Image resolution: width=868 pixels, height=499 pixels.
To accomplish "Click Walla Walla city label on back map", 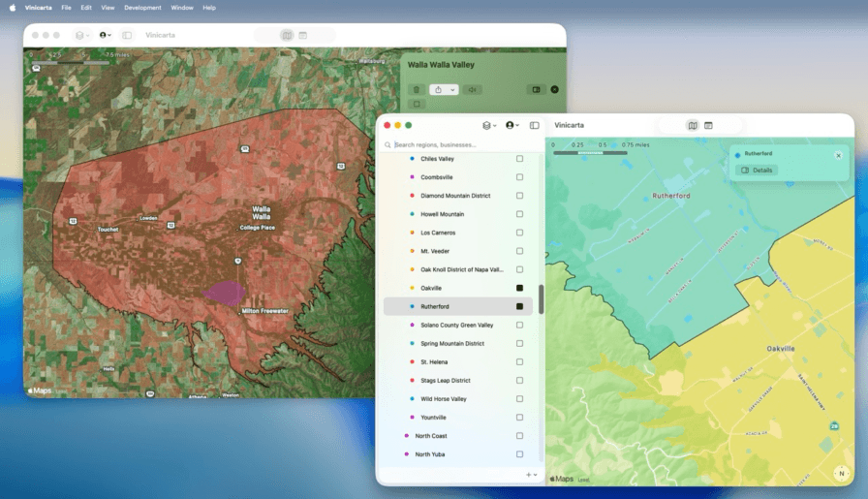I will (x=262, y=212).
